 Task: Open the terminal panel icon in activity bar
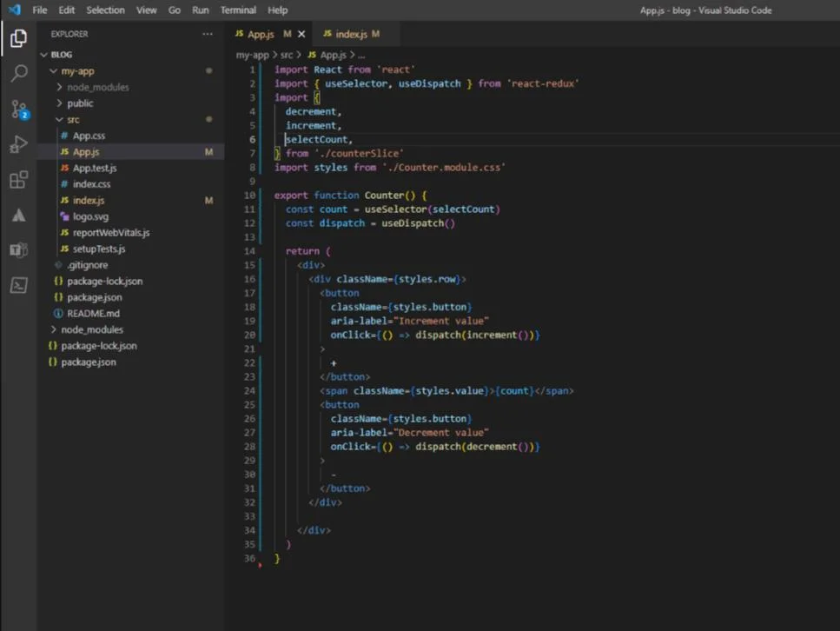[x=19, y=285]
